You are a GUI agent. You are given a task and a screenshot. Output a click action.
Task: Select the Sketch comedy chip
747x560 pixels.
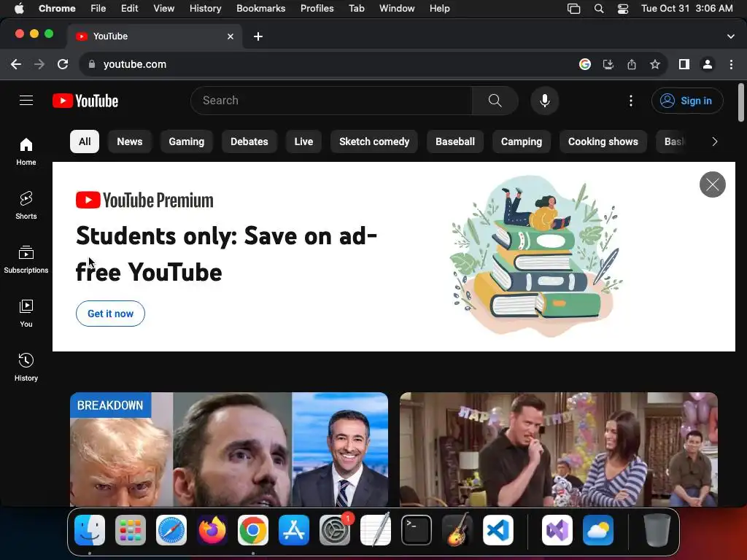[x=374, y=141]
